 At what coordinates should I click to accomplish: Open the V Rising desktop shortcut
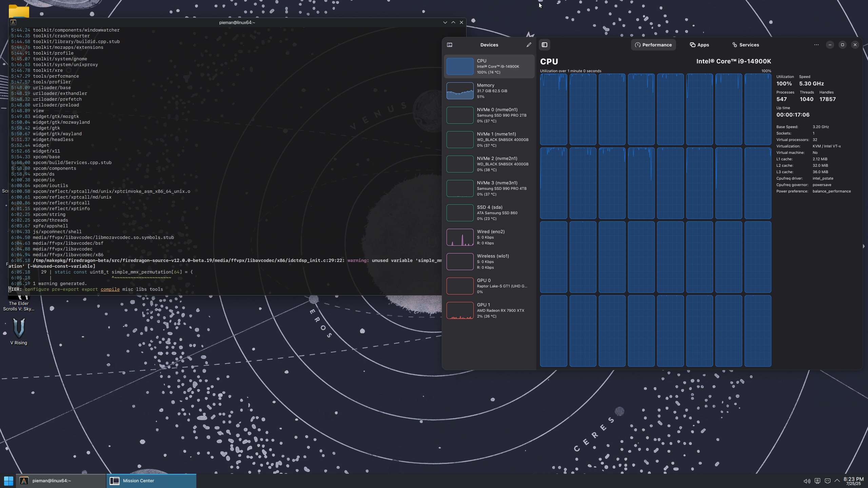click(19, 331)
